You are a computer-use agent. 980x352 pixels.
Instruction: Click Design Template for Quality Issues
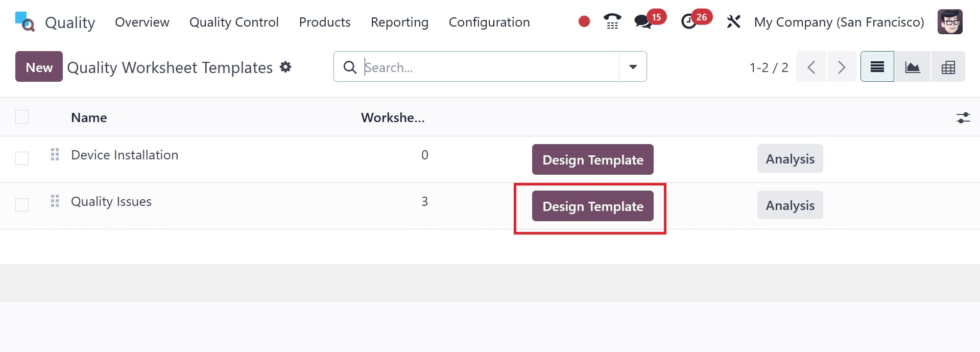[593, 206]
